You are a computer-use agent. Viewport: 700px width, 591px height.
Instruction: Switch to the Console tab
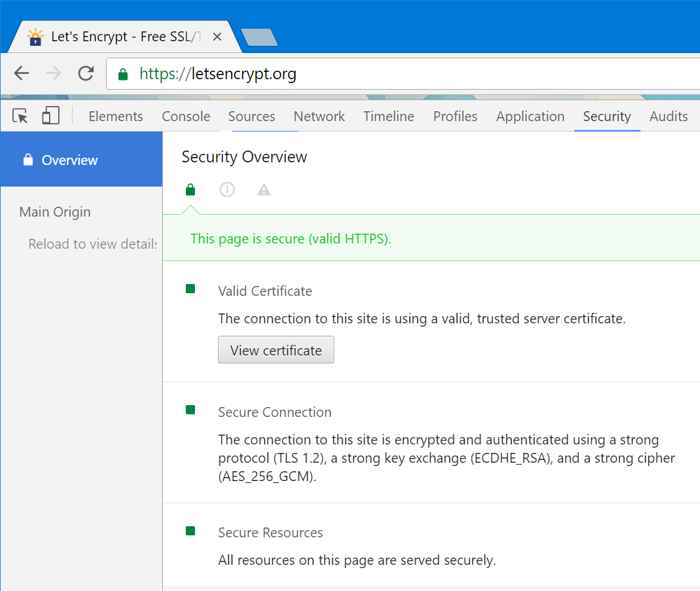pos(186,116)
